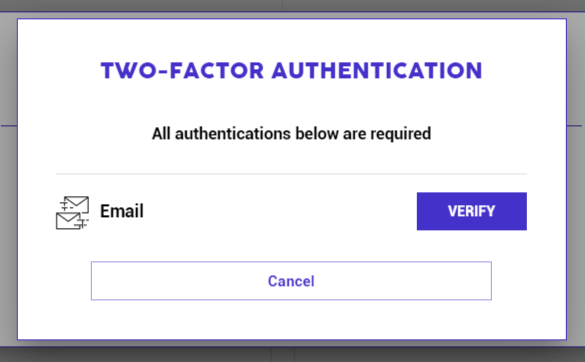
Task: Select the upper envelope in Email icon
Action: [76, 204]
